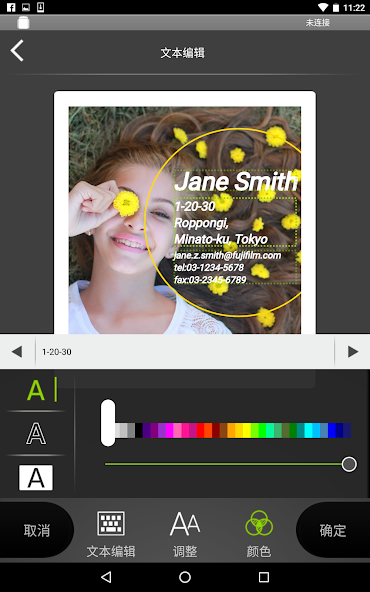The width and height of the screenshot is (370, 592).
Task: Tap the Android home circle button
Action: pyautogui.click(x=185, y=577)
